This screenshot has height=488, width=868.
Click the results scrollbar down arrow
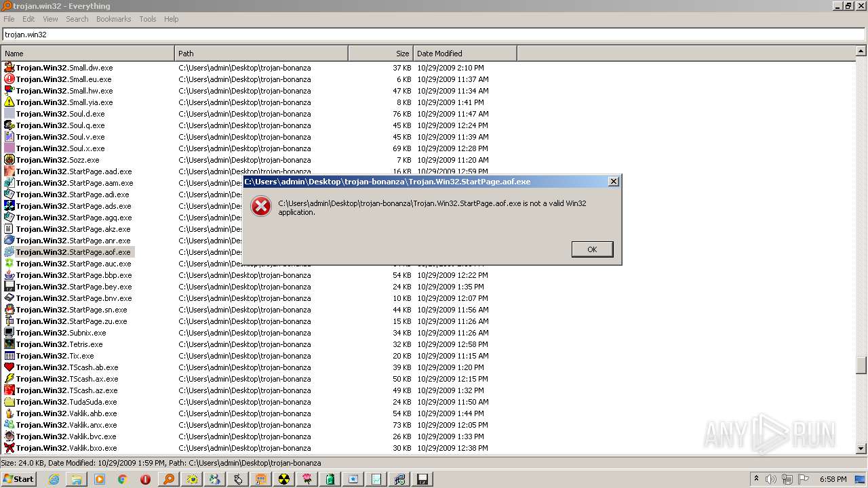(861, 449)
